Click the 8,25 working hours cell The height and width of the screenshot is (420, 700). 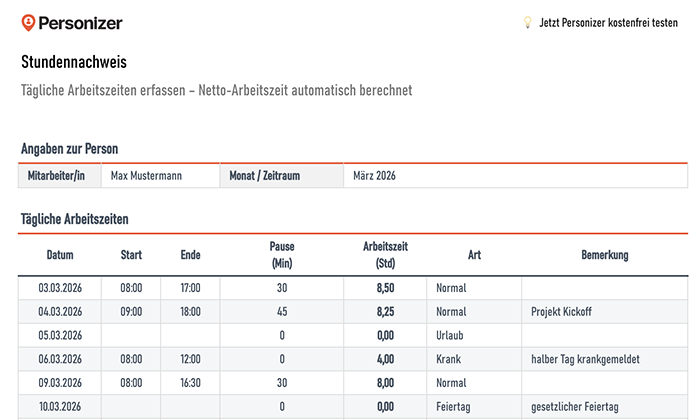pyautogui.click(x=385, y=312)
